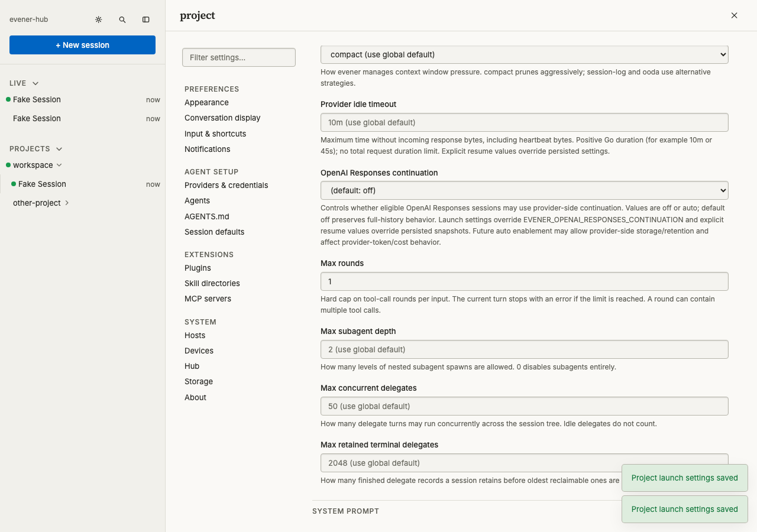Image resolution: width=757 pixels, height=532 pixels.
Task: Toggle the light/dark theme sun icon
Action: point(99,20)
